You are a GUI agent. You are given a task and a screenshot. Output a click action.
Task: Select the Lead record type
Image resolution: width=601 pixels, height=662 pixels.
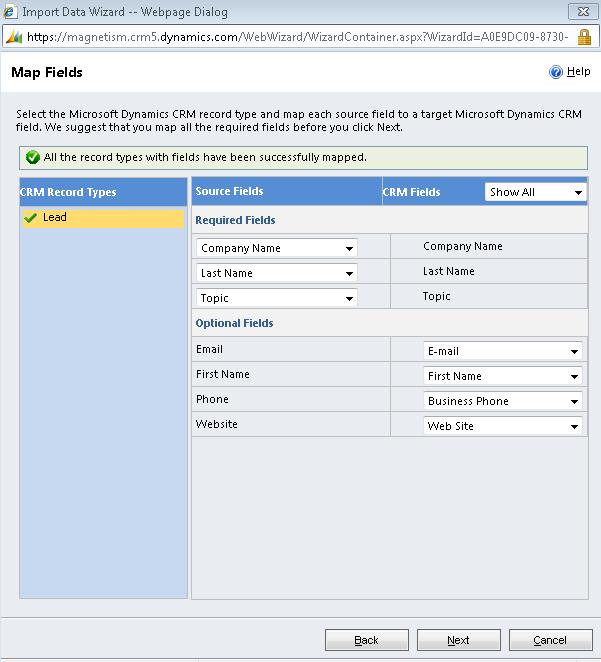55,217
